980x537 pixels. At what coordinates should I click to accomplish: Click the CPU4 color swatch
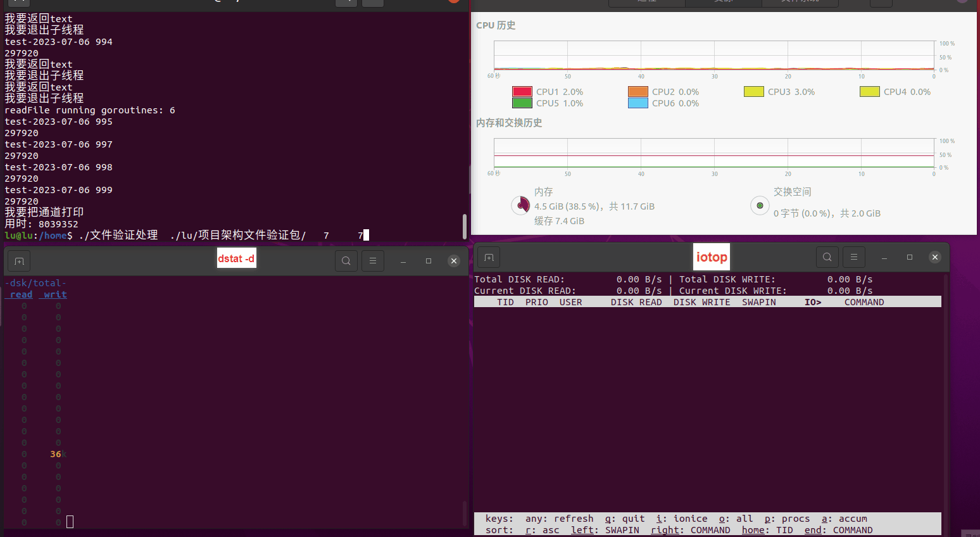(x=869, y=92)
